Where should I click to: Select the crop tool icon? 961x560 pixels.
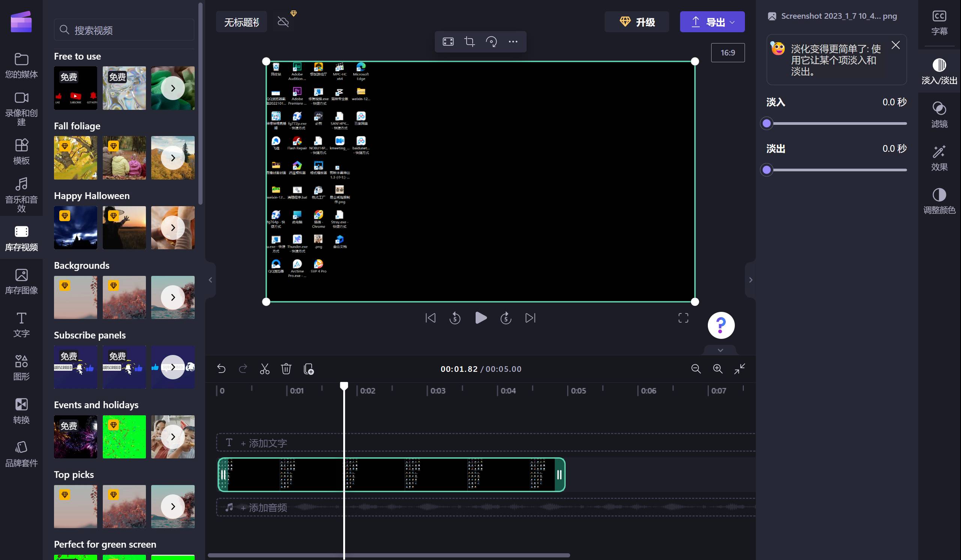click(470, 42)
